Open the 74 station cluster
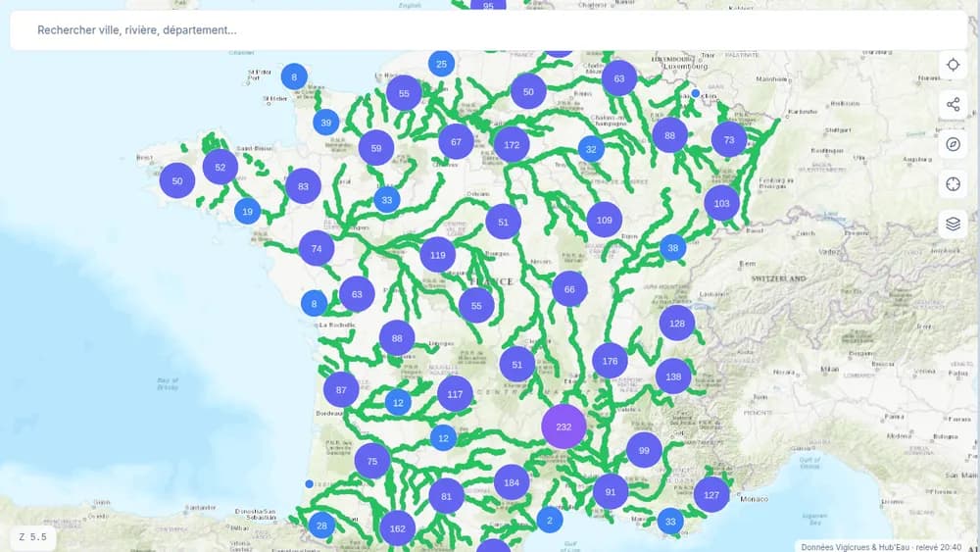 coord(317,248)
